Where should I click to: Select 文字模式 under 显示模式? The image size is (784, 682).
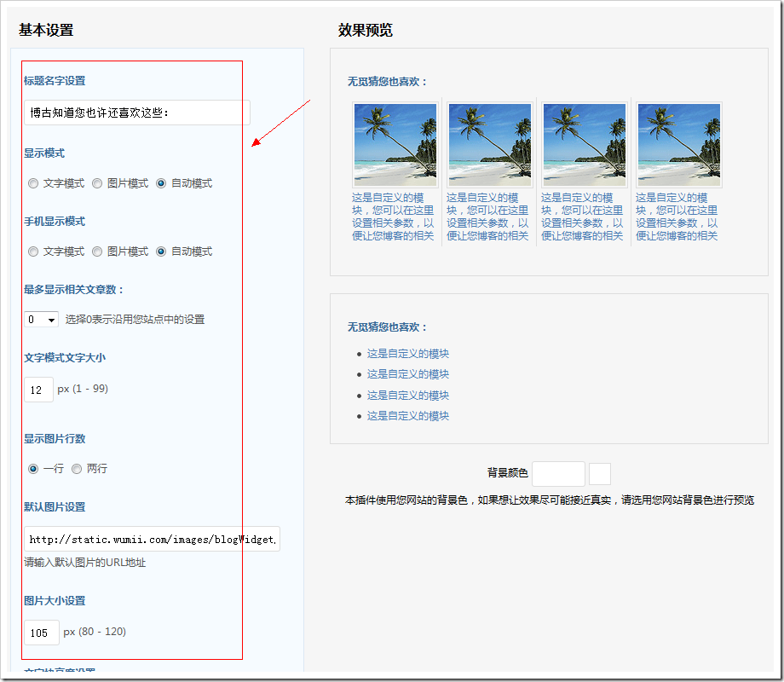pyautogui.click(x=33, y=183)
